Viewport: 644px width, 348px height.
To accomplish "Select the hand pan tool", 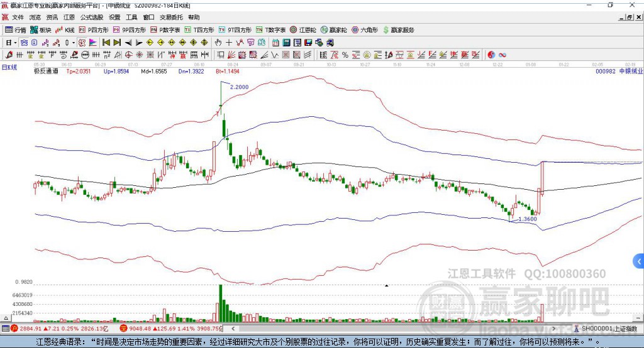I will tap(218, 43).
